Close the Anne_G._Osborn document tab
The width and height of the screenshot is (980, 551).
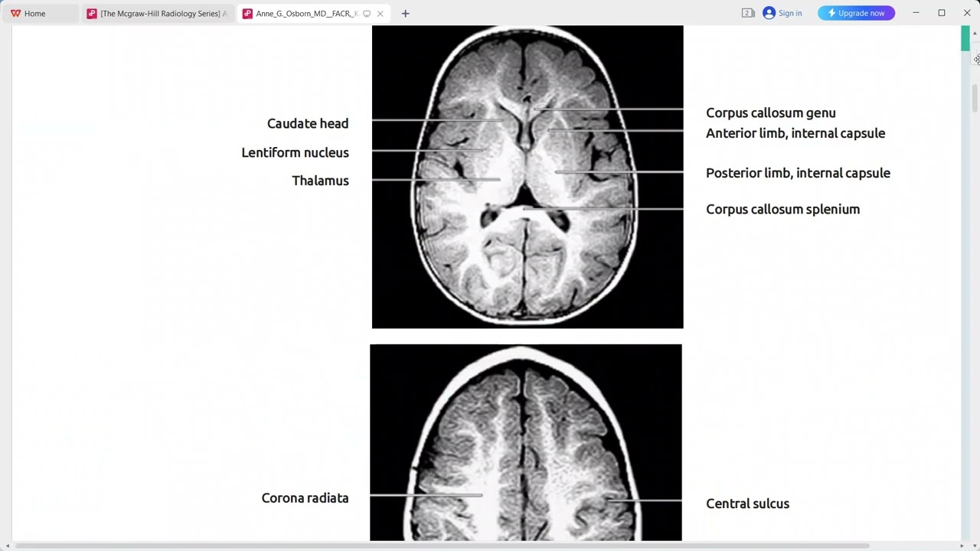click(380, 13)
